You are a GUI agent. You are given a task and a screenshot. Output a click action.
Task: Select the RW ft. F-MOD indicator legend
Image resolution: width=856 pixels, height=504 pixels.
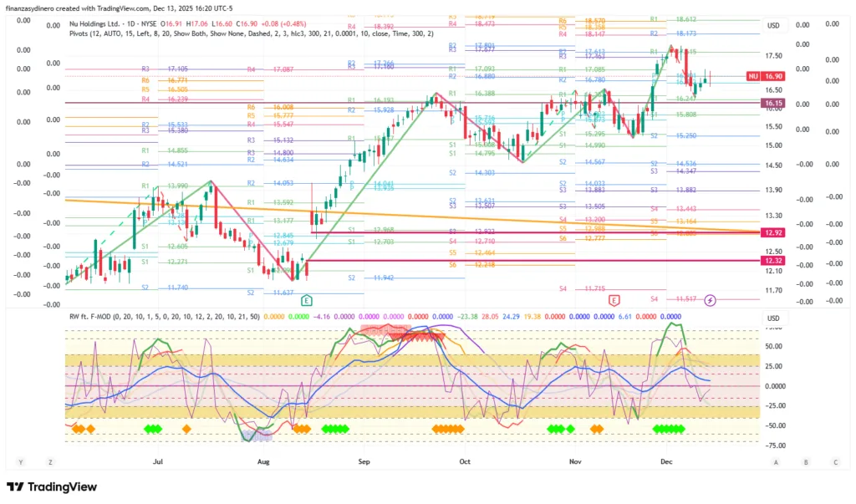[x=94, y=317]
